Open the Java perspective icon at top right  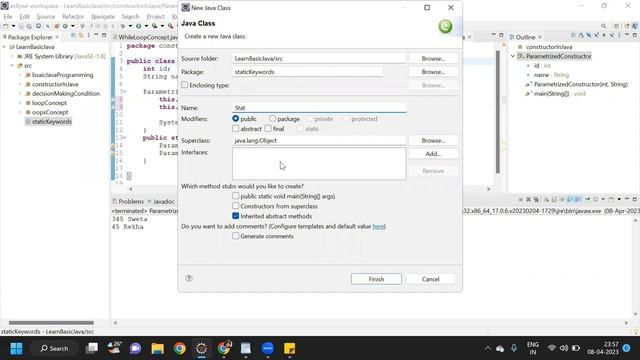click(x=635, y=26)
